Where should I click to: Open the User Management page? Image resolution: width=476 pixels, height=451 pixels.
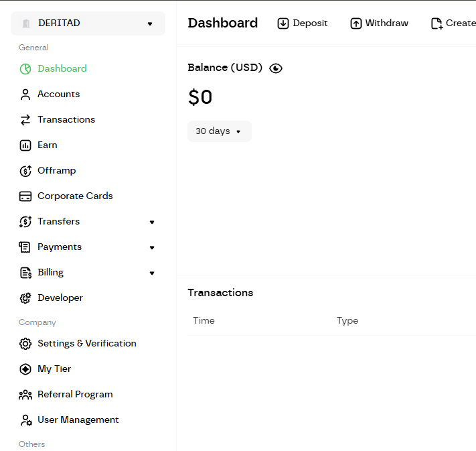78,420
